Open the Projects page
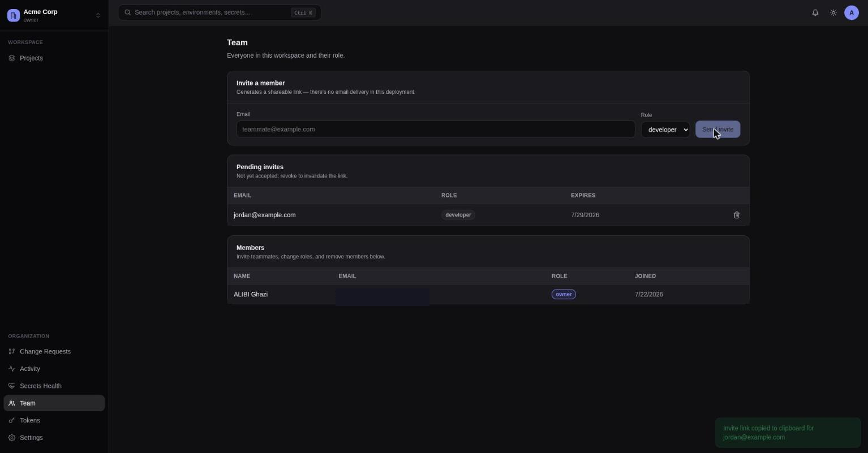868x453 pixels. 54,58
